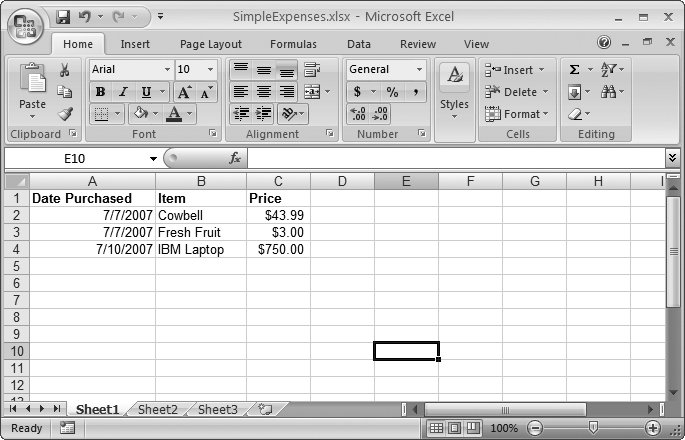Zoom out with minus button
The width and height of the screenshot is (685, 440).
pyautogui.click(x=535, y=428)
